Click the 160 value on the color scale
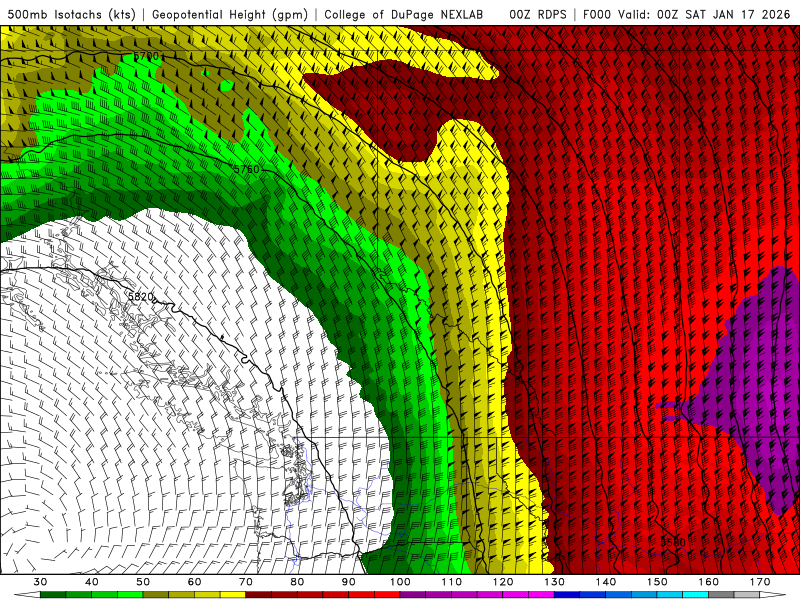The width and height of the screenshot is (800, 600). click(x=709, y=582)
